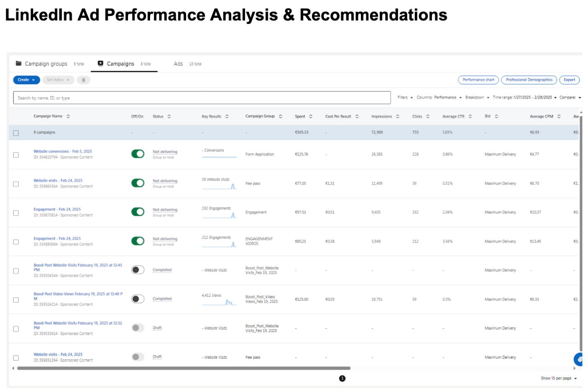Screen dimensions: 588x389
Task: Click total spent €505.53 cell
Action: [302, 132]
